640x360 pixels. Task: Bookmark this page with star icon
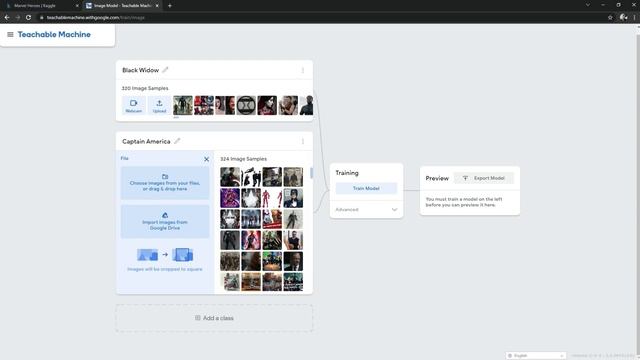(x=610, y=18)
